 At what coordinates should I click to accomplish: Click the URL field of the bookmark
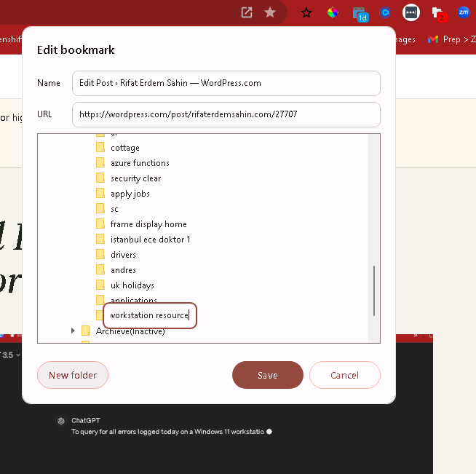click(226, 114)
